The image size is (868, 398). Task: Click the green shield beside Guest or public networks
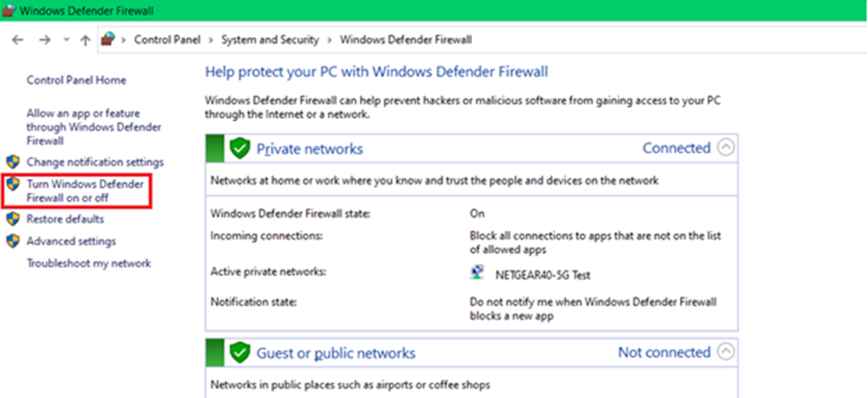[x=239, y=353]
